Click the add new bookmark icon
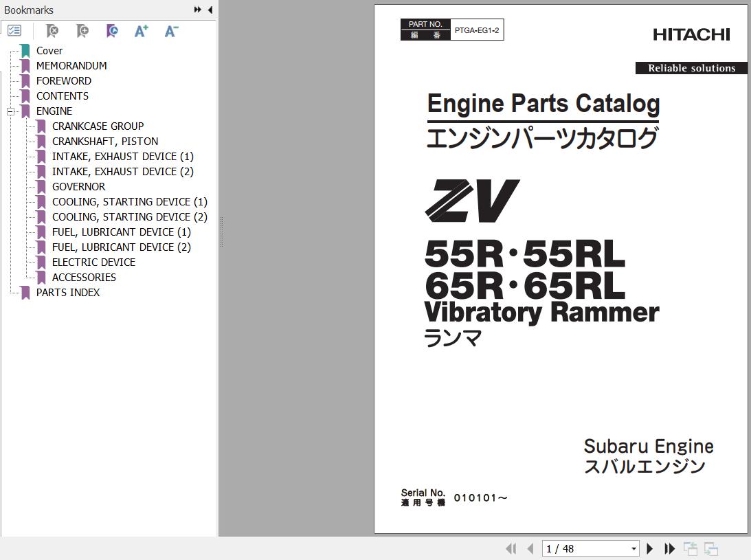Image resolution: width=751 pixels, height=560 pixels. pyautogui.click(x=82, y=31)
